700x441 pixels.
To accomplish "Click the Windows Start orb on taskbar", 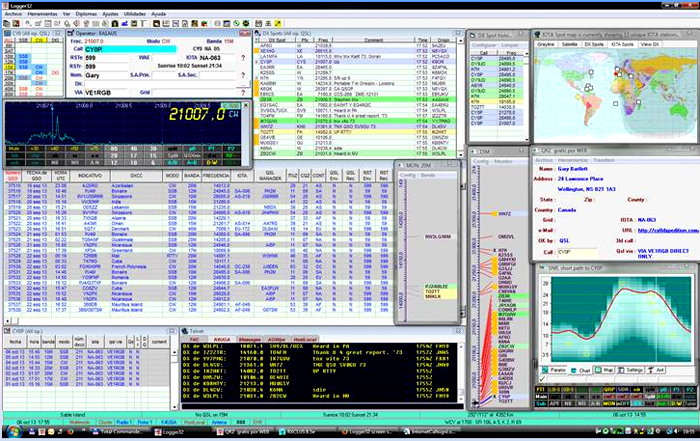I will pos(13,432).
